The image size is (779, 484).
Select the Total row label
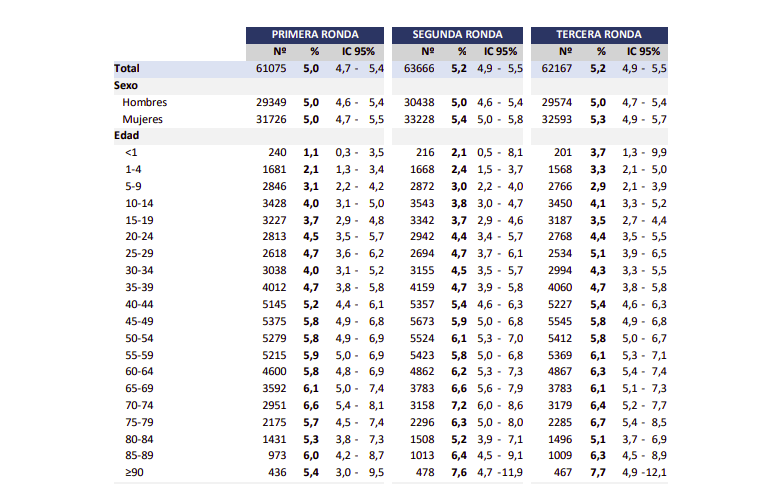pyautogui.click(x=127, y=69)
